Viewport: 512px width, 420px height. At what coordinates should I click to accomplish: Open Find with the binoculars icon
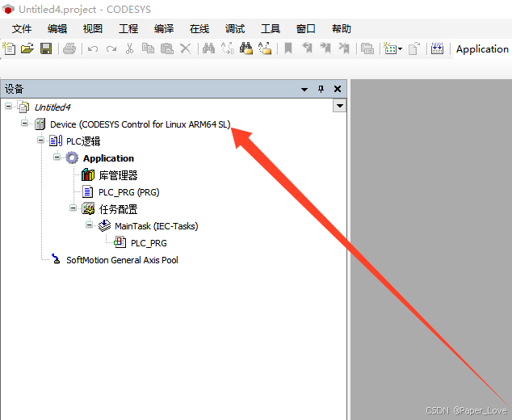[208, 48]
